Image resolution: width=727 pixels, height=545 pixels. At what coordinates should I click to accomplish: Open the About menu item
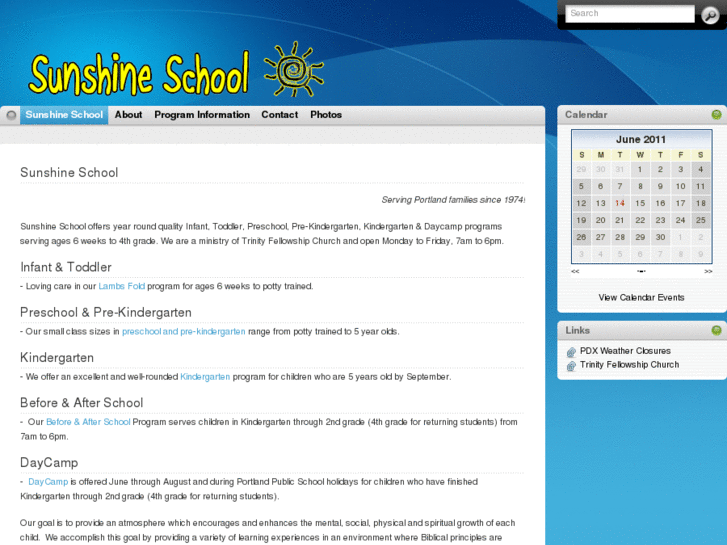[x=128, y=115]
